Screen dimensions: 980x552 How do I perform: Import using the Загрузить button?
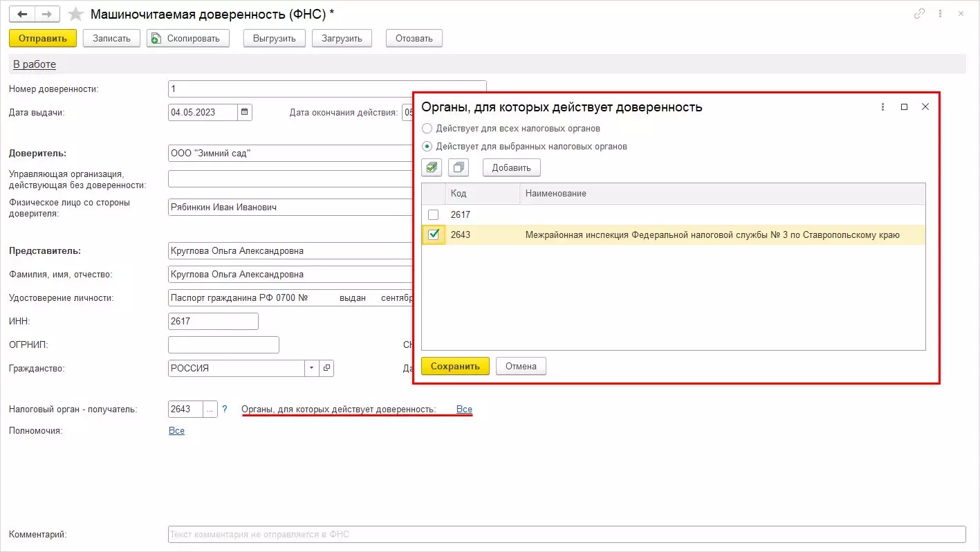coord(342,38)
